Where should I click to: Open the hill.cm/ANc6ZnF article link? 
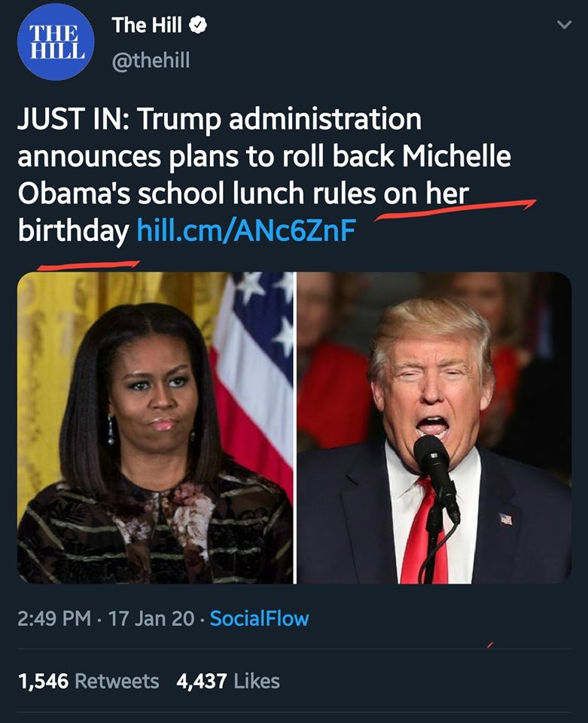pos(245,231)
